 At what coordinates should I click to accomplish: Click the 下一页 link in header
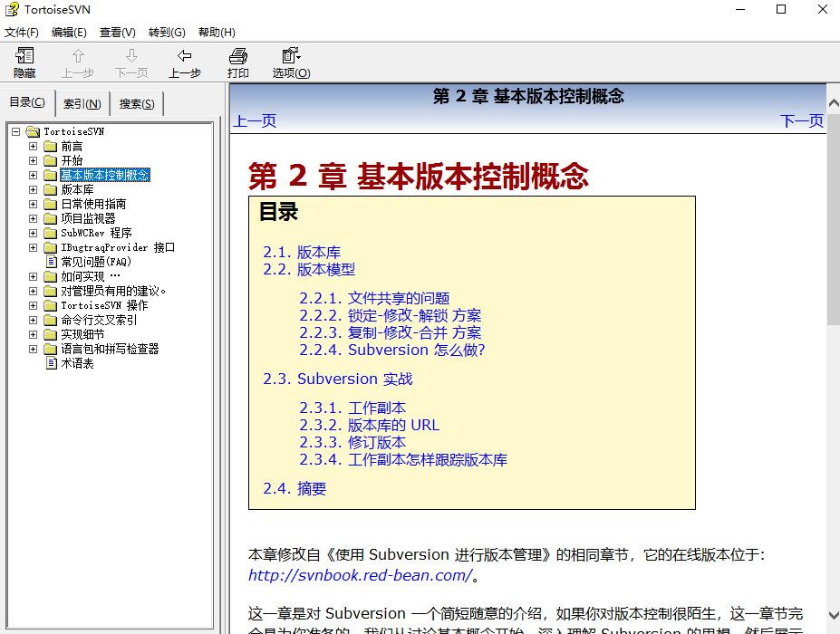pyautogui.click(x=801, y=120)
